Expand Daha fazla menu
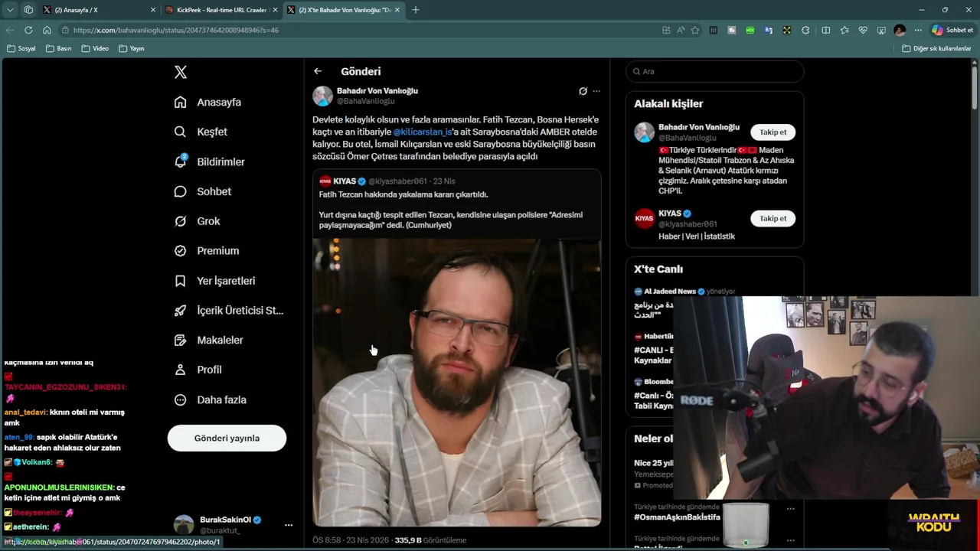 tap(210, 399)
